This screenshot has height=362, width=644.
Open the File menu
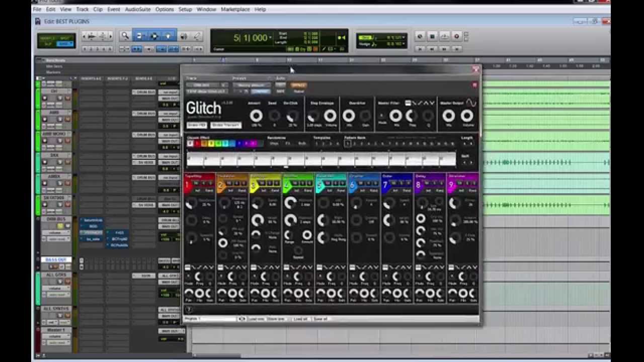pyautogui.click(x=37, y=9)
